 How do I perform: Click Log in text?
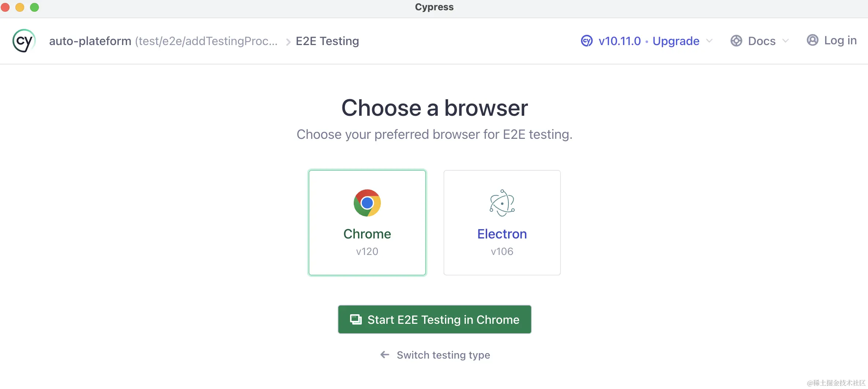pyautogui.click(x=840, y=40)
